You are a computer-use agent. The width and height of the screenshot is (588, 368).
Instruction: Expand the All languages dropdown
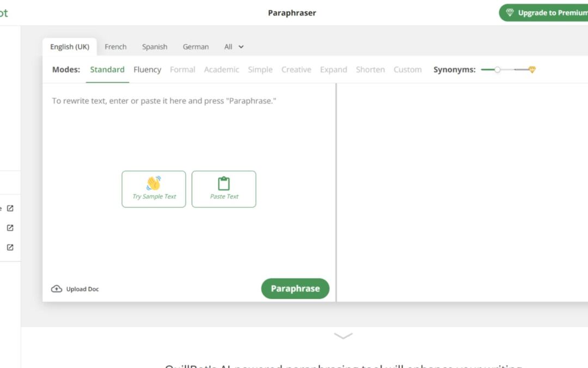click(x=234, y=47)
